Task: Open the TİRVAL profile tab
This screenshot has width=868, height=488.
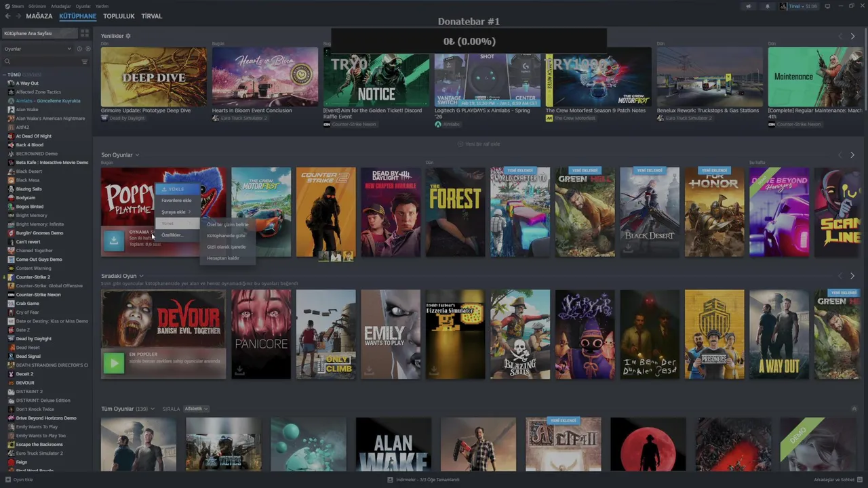Action: tap(151, 16)
